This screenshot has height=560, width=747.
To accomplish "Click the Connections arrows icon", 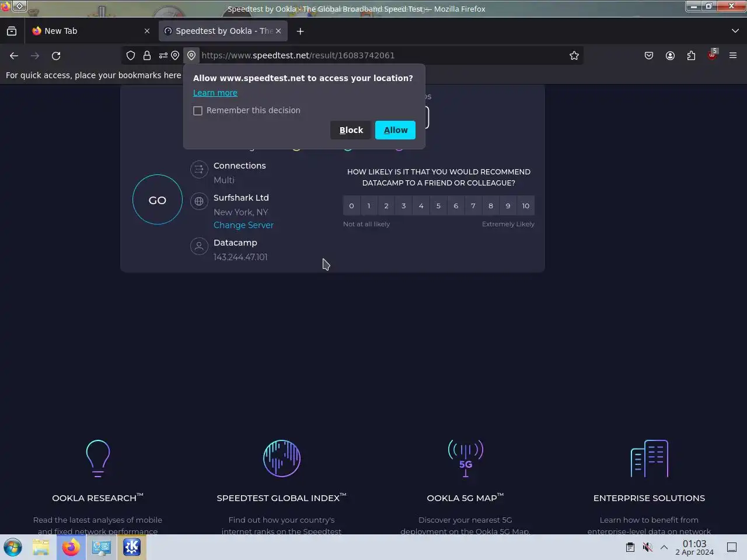I will [199, 169].
